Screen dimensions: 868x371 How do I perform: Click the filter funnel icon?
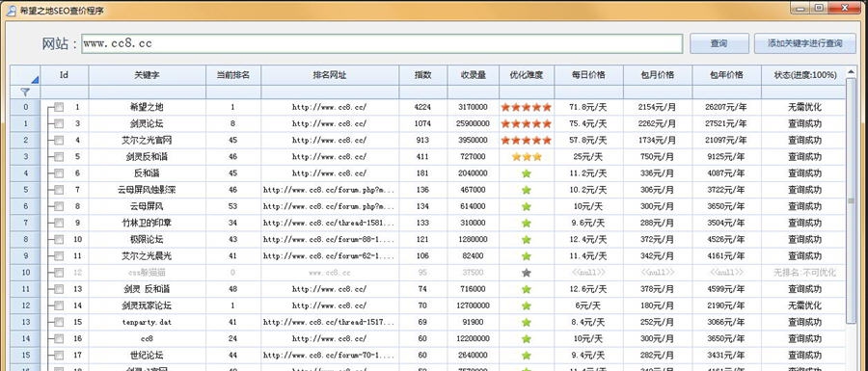(x=25, y=92)
